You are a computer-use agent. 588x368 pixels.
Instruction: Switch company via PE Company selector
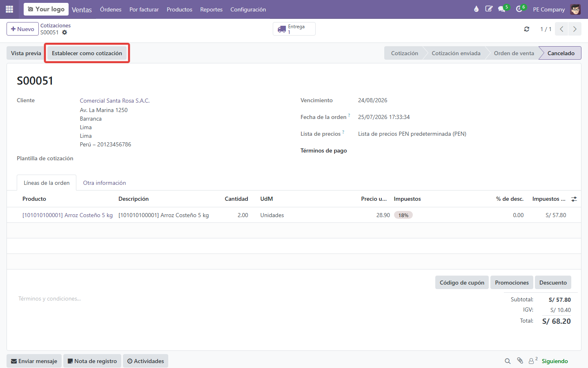tap(549, 9)
